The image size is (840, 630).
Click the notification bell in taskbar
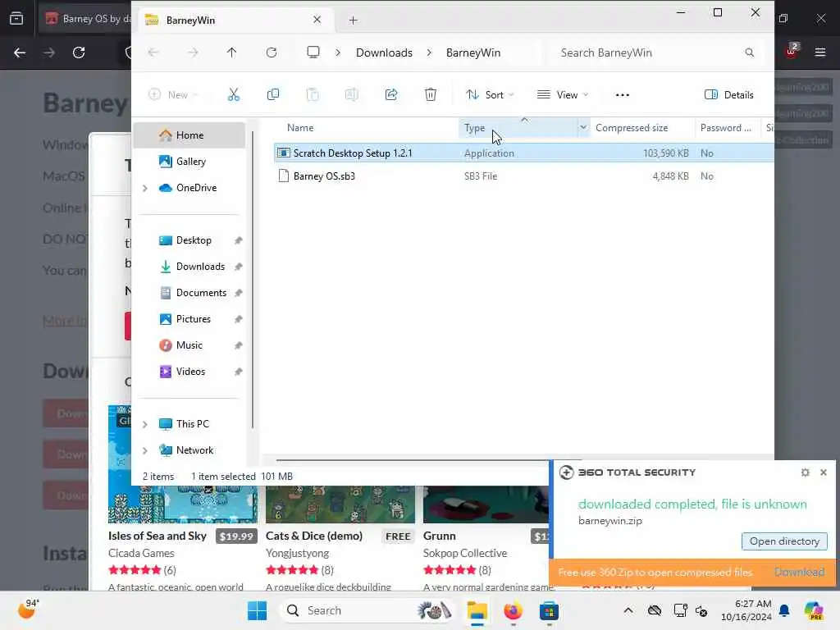pos(784,610)
